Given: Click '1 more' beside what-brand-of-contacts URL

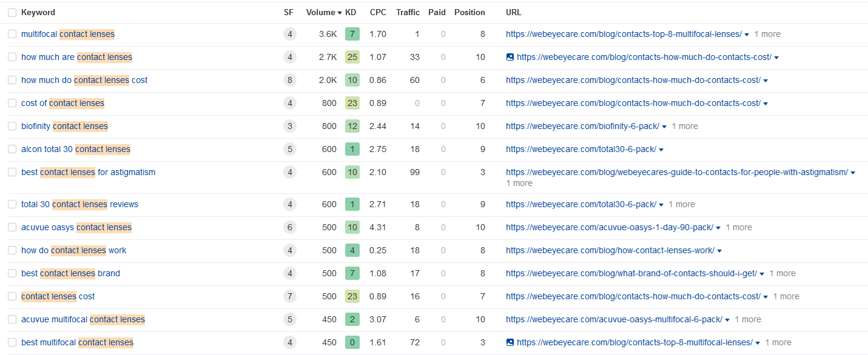Looking at the screenshot, I should point(782,273).
